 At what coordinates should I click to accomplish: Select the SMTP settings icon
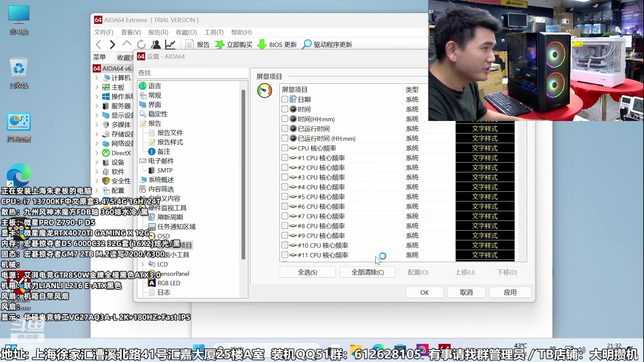pos(151,170)
